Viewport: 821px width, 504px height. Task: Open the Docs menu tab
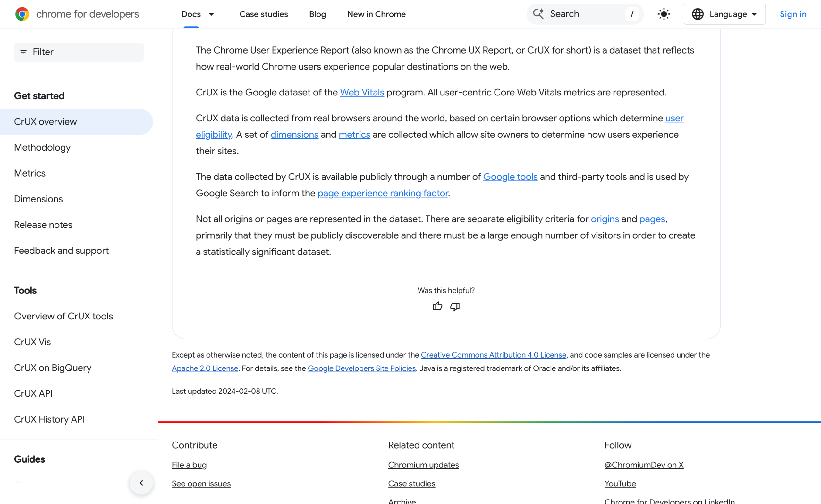(x=191, y=14)
